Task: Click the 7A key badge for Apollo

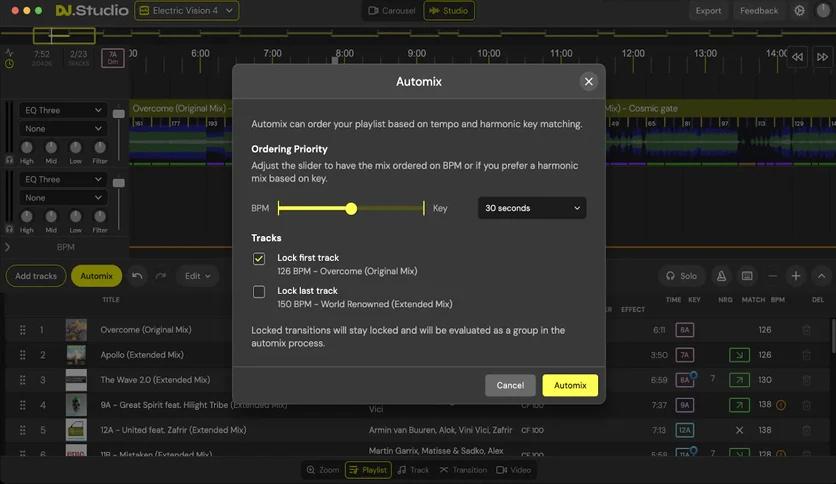Action: click(x=685, y=355)
